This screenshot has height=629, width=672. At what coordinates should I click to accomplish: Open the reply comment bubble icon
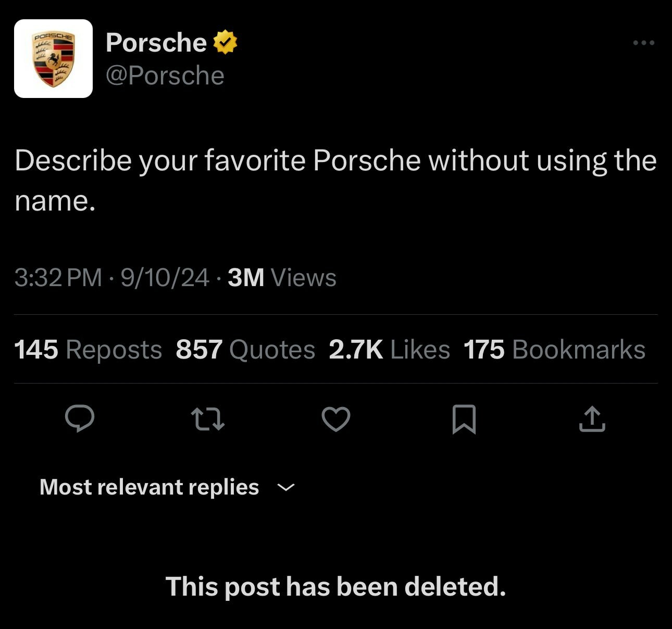click(x=80, y=418)
